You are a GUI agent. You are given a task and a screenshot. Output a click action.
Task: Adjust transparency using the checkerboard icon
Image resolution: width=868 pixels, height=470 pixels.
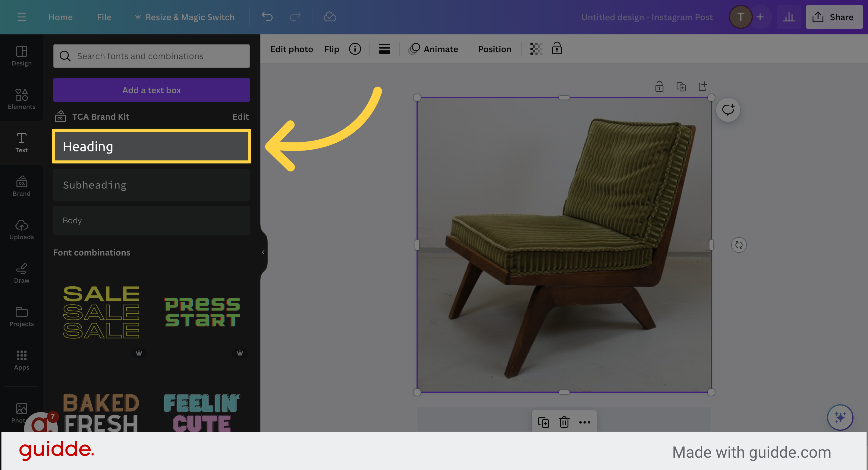point(536,49)
